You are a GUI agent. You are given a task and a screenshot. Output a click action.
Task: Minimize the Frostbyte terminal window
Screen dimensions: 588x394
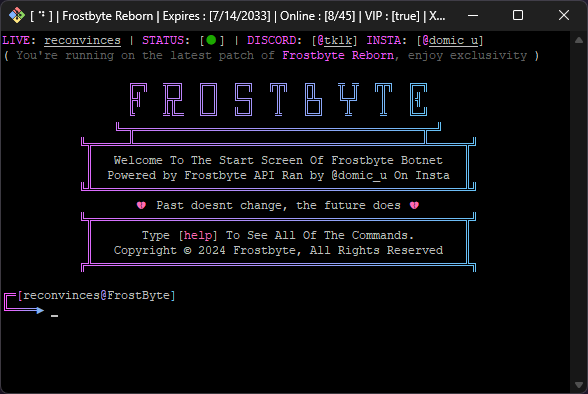[473, 15]
